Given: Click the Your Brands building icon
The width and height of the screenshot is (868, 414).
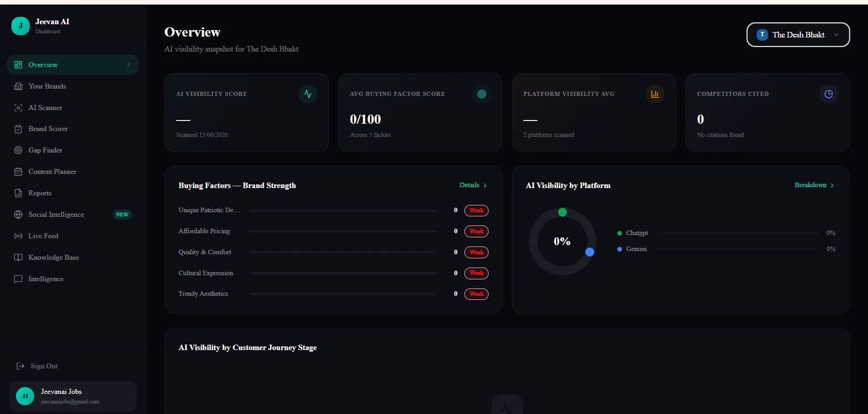Looking at the screenshot, I should coord(18,86).
